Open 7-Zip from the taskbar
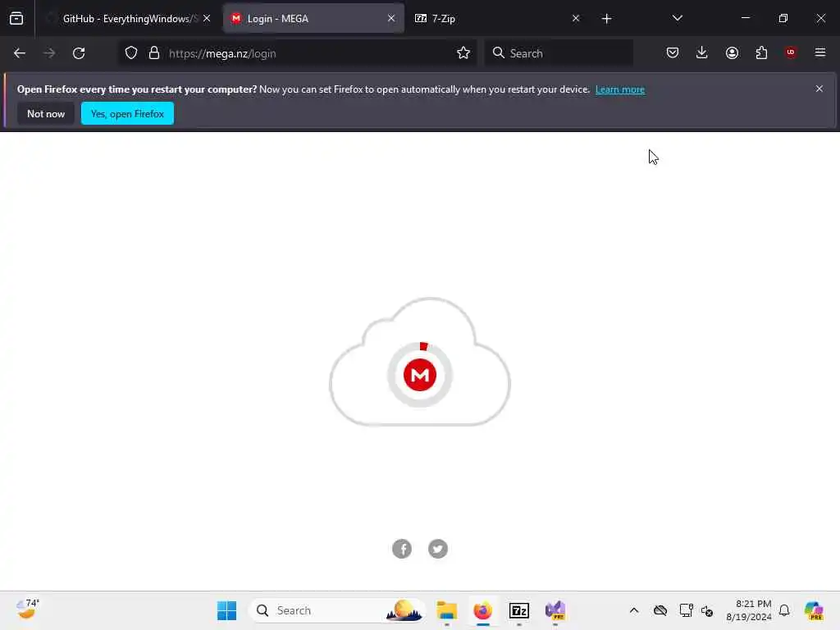 pyautogui.click(x=519, y=610)
